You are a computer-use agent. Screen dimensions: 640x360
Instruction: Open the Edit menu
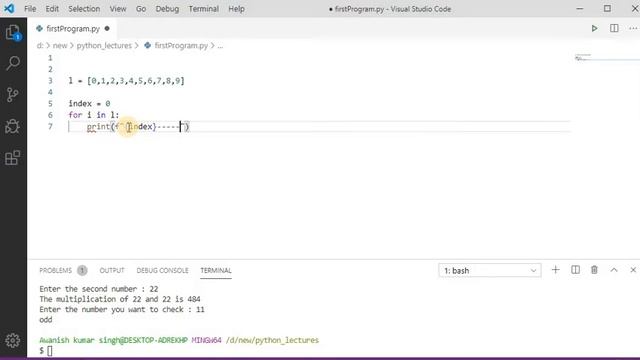(52, 9)
